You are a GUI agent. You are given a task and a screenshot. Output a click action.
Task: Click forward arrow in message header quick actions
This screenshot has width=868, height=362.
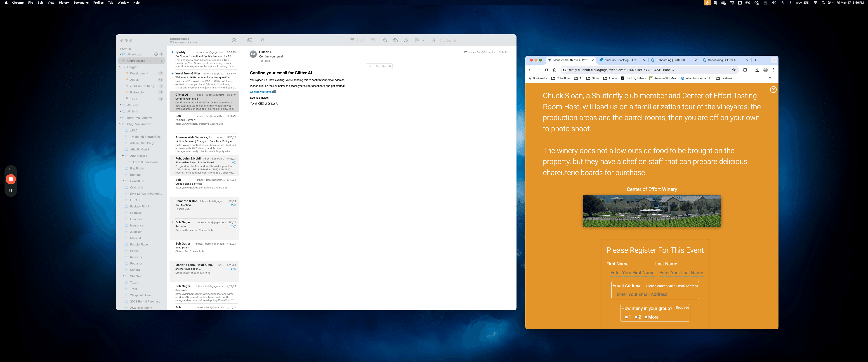pos(389,66)
